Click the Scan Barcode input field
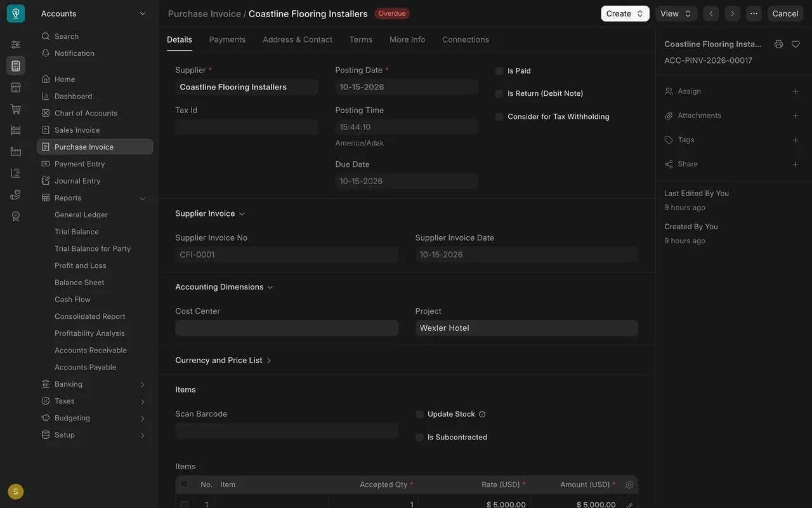 click(x=287, y=431)
